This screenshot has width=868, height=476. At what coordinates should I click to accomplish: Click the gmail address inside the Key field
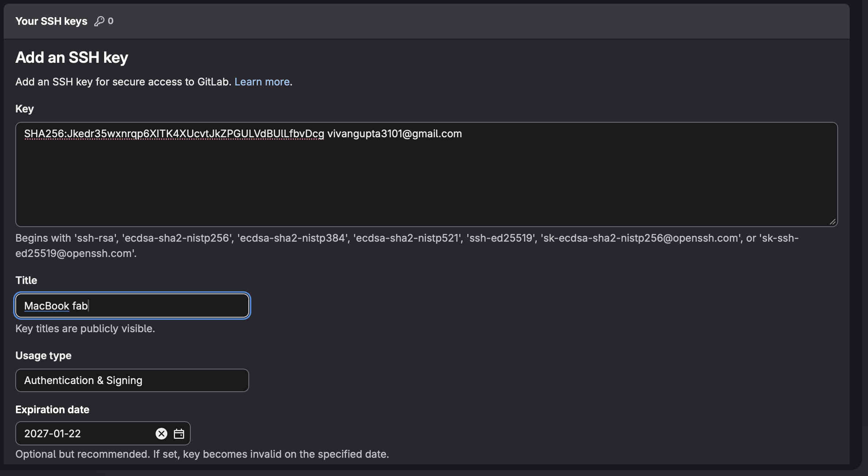[395, 134]
